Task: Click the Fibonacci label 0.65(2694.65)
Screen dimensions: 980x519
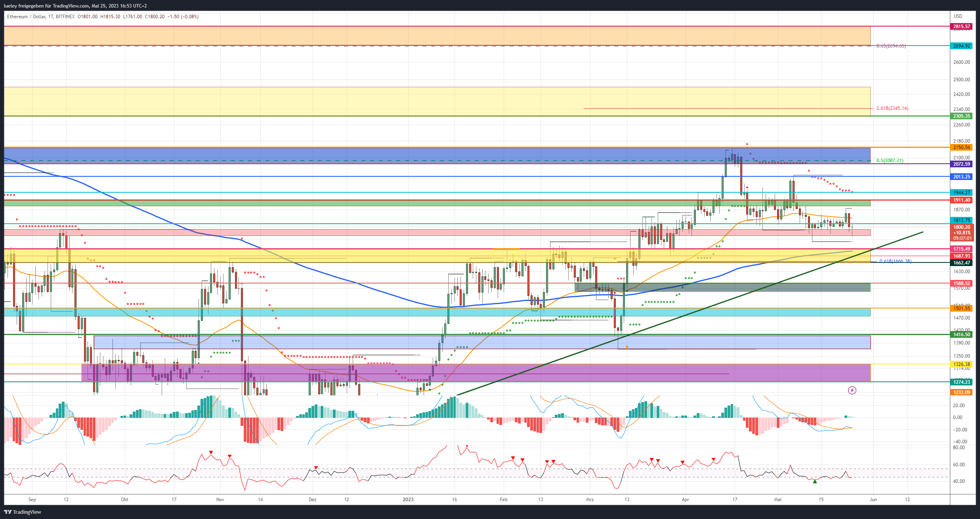Action: pyautogui.click(x=891, y=46)
